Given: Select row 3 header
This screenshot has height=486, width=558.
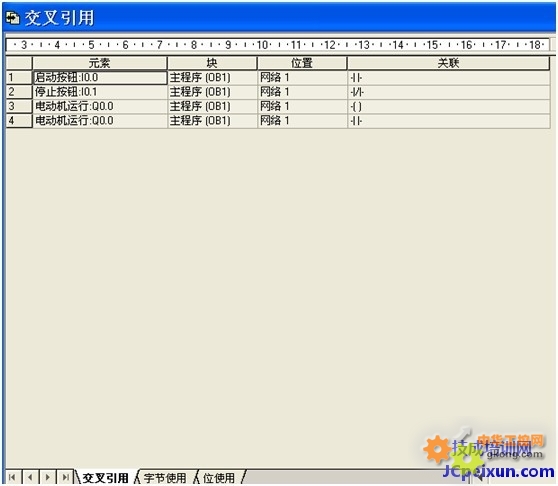Looking at the screenshot, I should pos(19,106).
